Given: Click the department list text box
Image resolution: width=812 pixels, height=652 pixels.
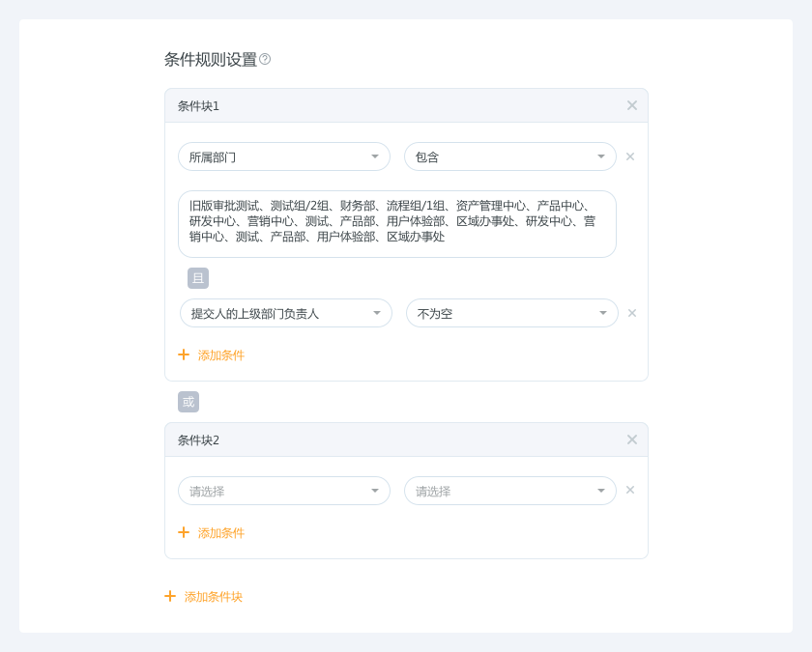Looking at the screenshot, I should coord(397,224).
